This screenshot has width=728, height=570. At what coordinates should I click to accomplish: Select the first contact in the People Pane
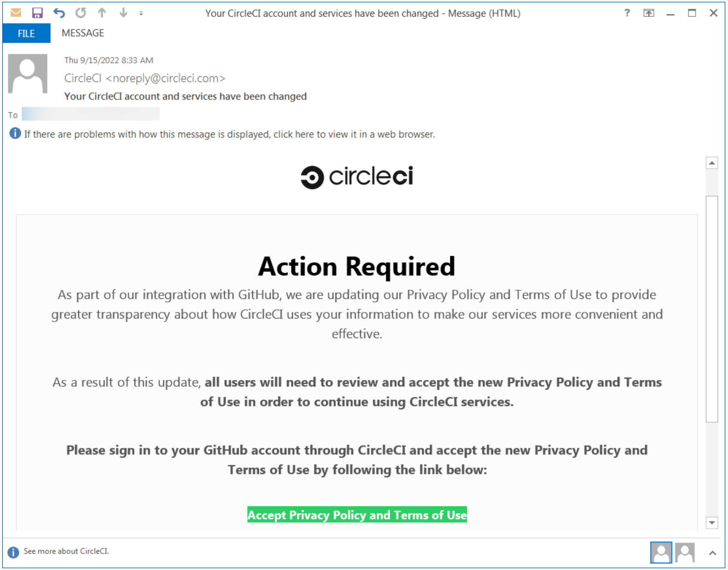[x=660, y=552]
